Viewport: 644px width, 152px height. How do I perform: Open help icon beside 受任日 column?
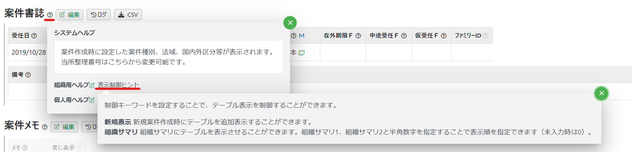(34, 36)
